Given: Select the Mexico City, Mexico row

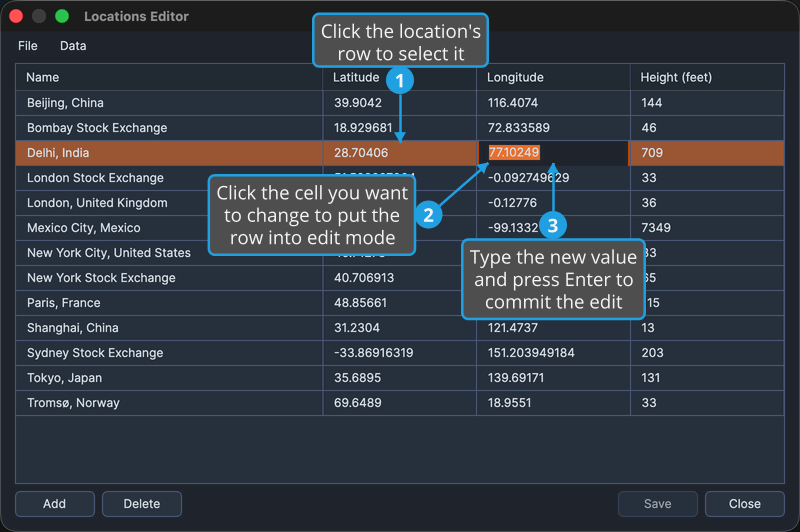Looking at the screenshot, I should 399,228.
